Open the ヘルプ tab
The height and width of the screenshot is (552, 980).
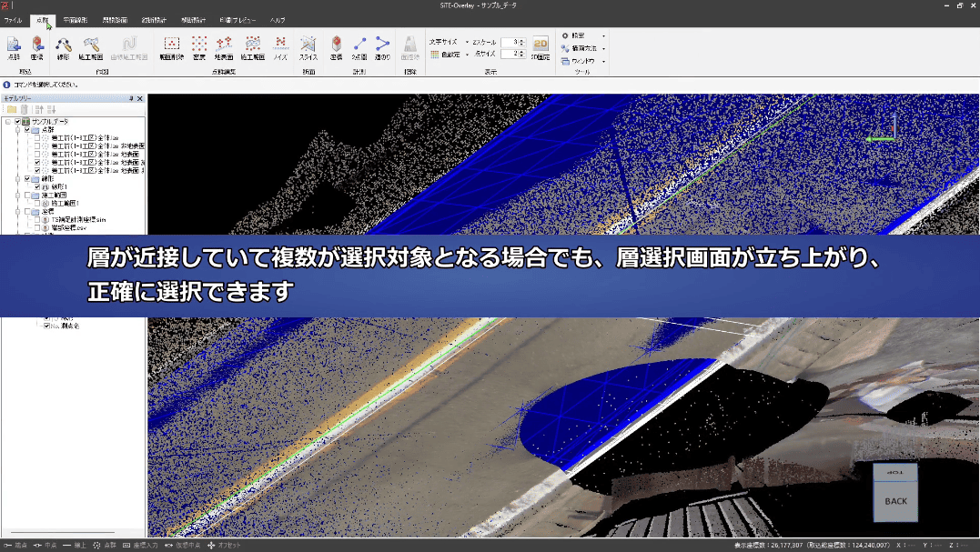point(278,21)
